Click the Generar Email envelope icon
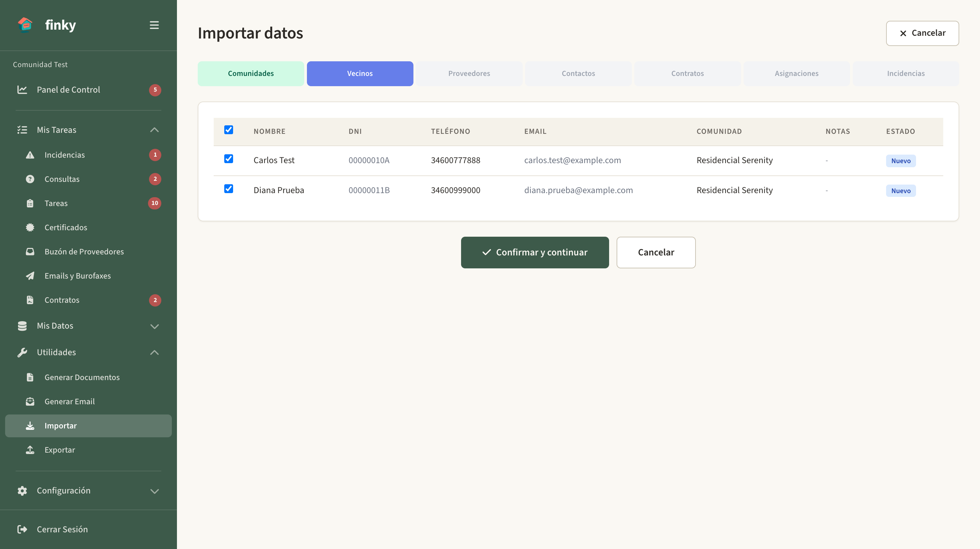Screen dimensions: 980x549 [30, 402]
